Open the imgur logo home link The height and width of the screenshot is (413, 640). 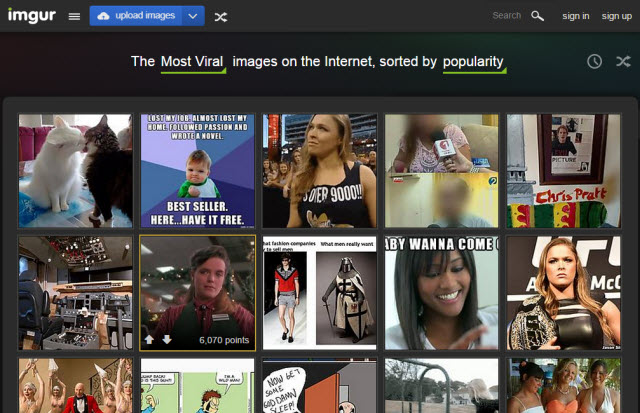coord(32,16)
